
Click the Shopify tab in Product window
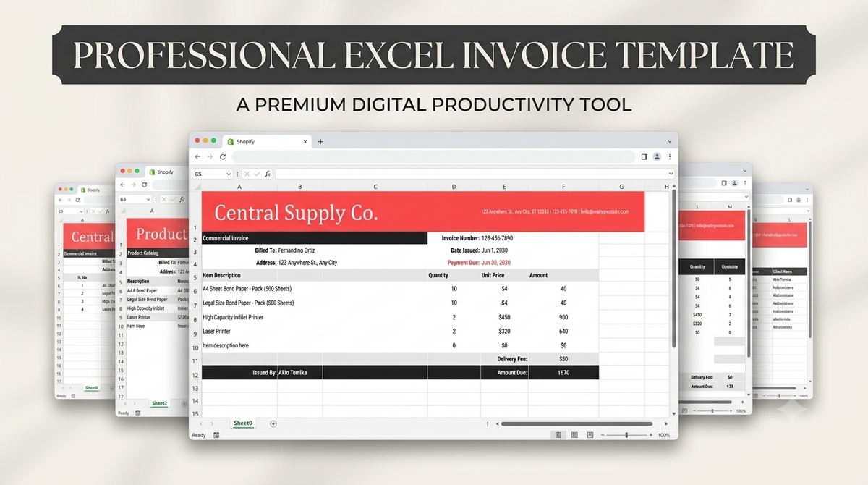[x=165, y=172]
